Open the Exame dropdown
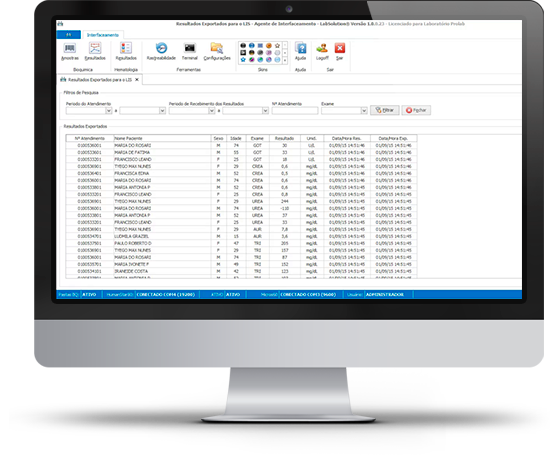This screenshot has height=465, width=552. 364,111
